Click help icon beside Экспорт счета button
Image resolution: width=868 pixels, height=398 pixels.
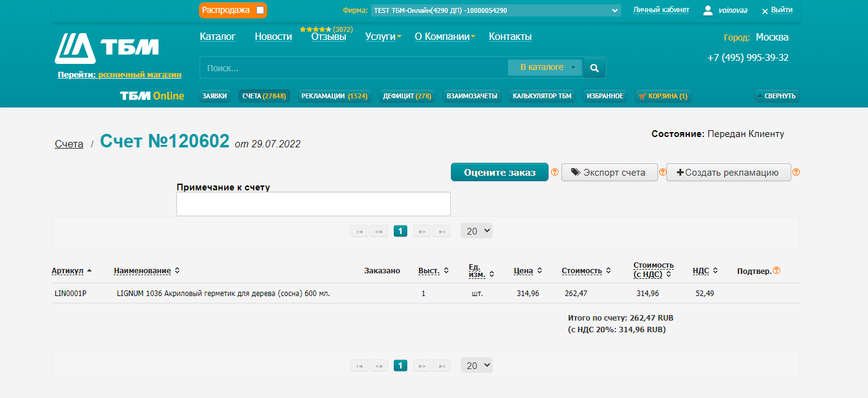[x=663, y=173]
